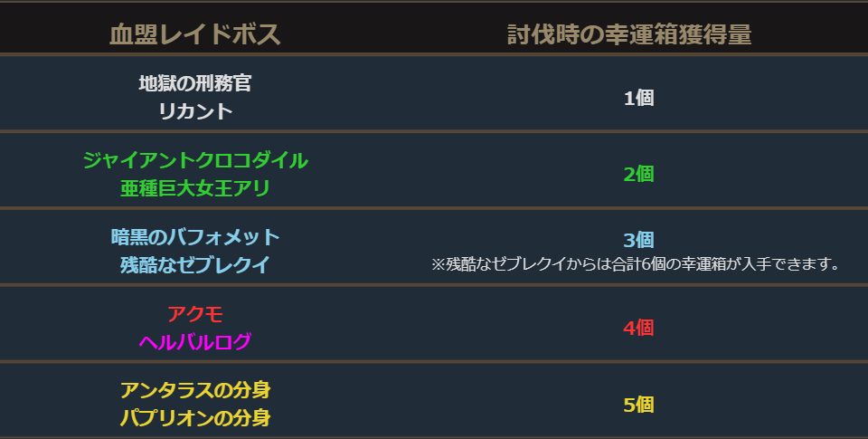Click the green 2個 reward amount
The image size is (868, 439).
pyautogui.click(x=638, y=175)
